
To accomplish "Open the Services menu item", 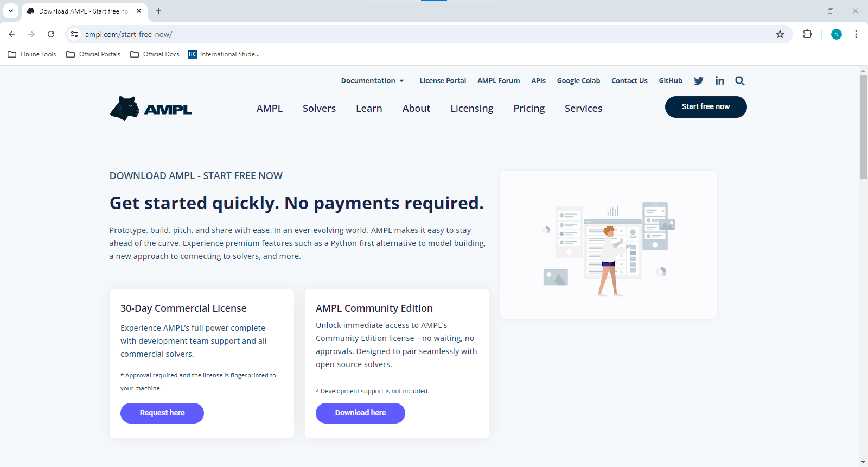I will coord(583,109).
